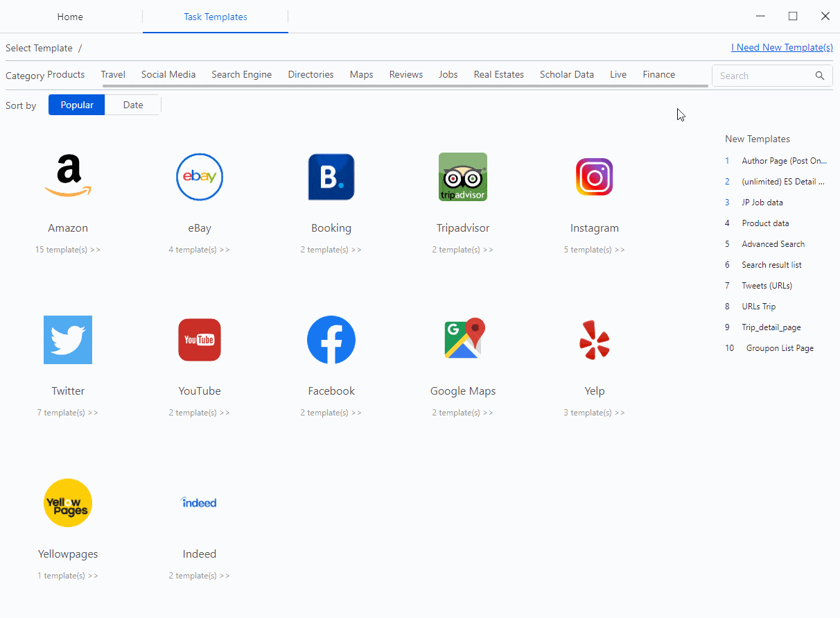Filter by Products category
Image resolution: width=840 pixels, height=618 pixels.
[x=66, y=74]
